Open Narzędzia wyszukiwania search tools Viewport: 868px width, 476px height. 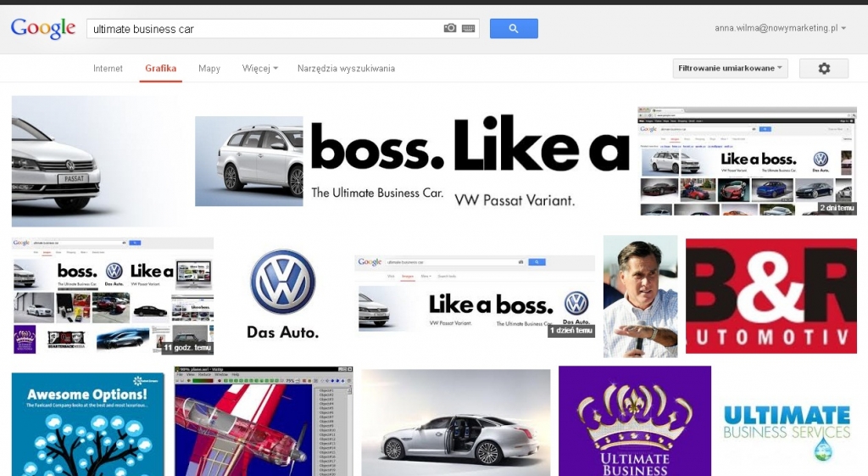tap(346, 69)
